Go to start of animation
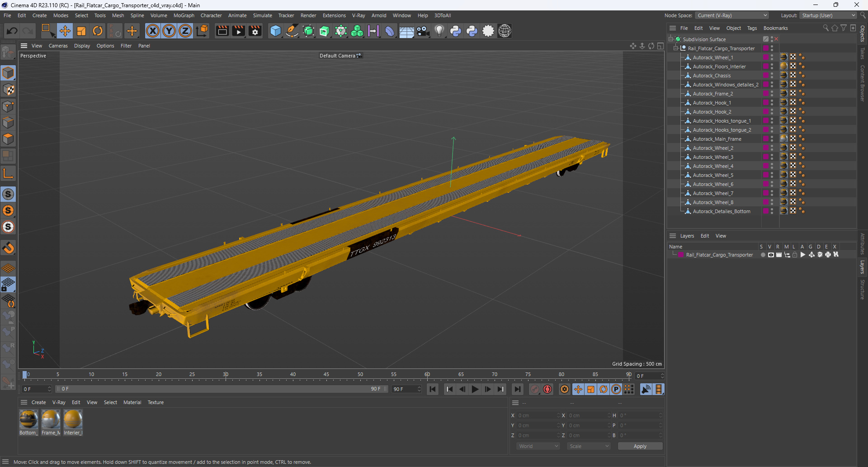 (433, 389)
